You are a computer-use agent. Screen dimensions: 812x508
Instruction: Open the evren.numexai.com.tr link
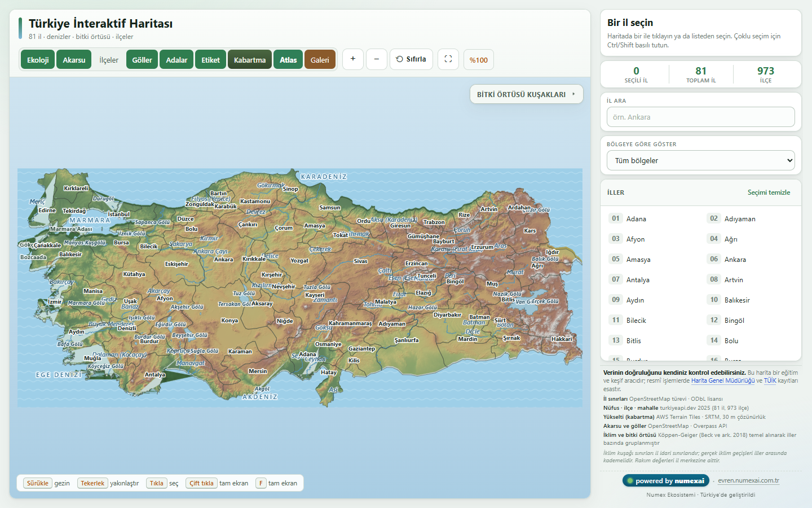pyautogui.click(x=748, y=481)
